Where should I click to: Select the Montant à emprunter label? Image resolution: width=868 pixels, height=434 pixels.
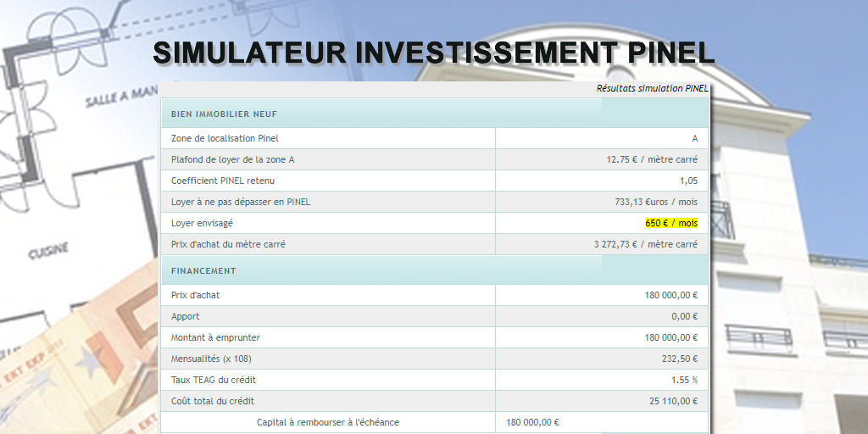[x=214, y=337]
